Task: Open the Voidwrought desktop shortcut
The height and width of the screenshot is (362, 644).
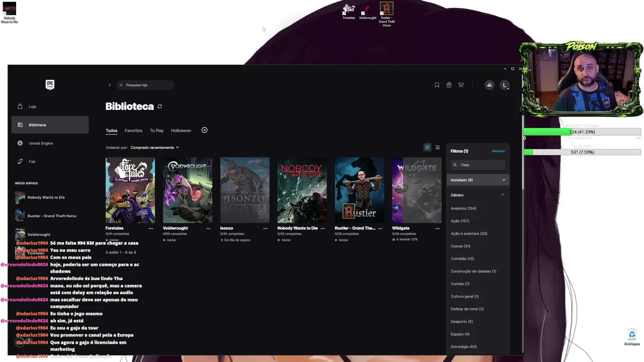Action: (368, 12)
